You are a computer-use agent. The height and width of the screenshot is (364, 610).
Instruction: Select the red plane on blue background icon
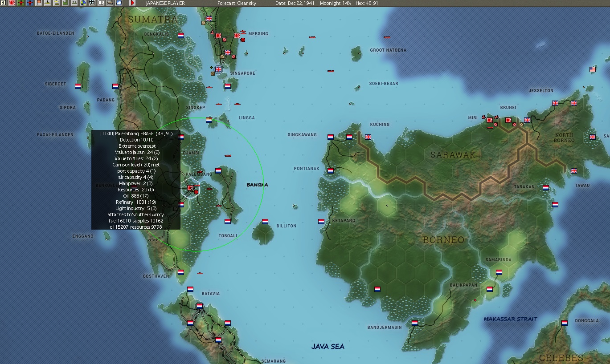(x=30, y=3)
